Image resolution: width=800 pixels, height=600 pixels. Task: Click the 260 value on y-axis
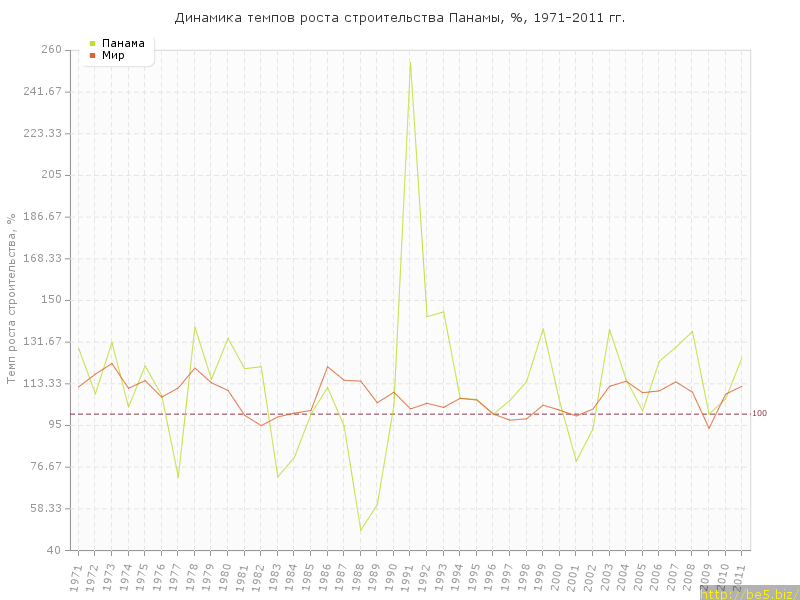pyautogui.click(x=51, y=49)
